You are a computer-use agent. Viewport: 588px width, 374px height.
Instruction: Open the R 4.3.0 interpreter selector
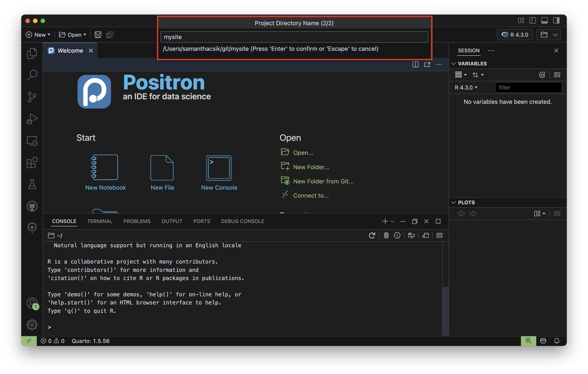tap(515, 35)
